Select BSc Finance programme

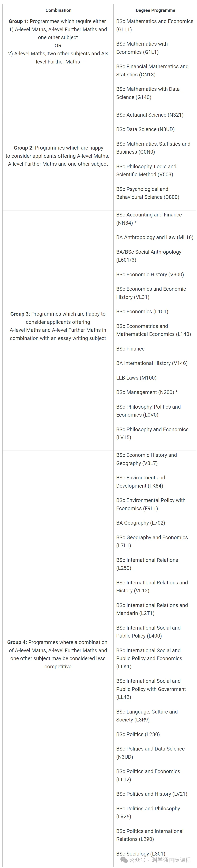pyautogui.click(x=130, y=349)
